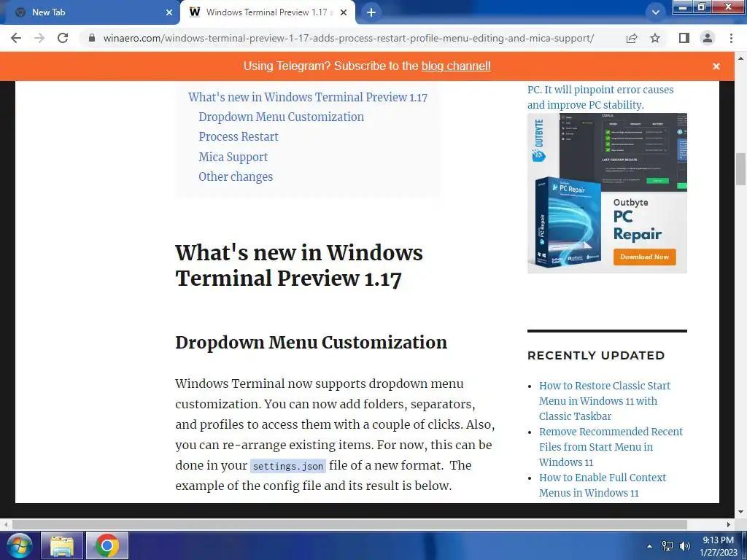Open How to Restore Classic Start Menu article

[605, 401]
